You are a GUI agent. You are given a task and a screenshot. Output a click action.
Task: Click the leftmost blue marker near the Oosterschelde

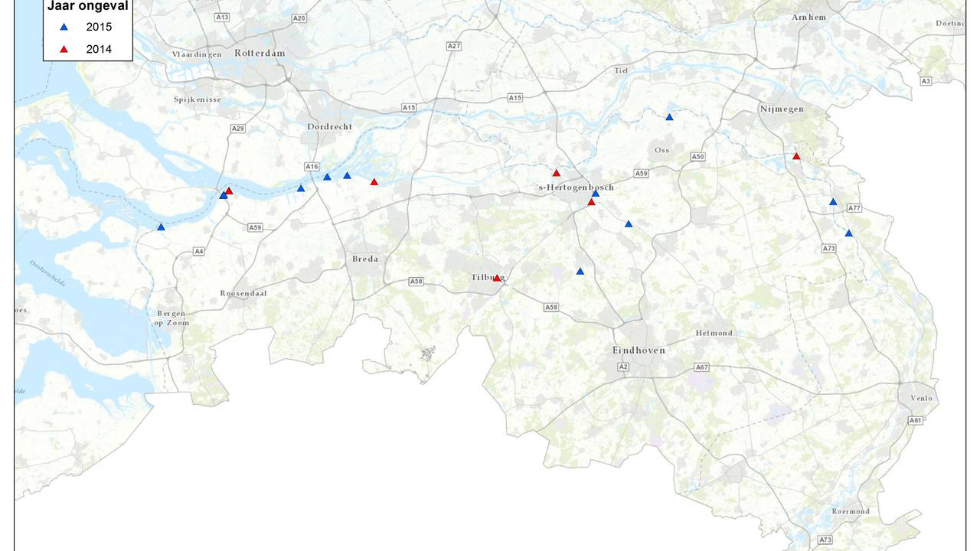[x=161, y=227]
